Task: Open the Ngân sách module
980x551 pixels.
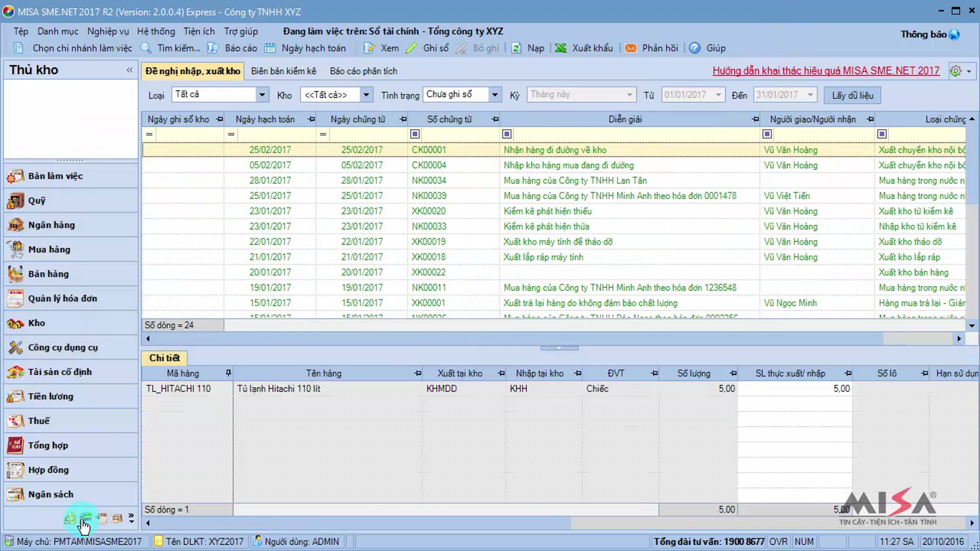Action: (71, 494)
